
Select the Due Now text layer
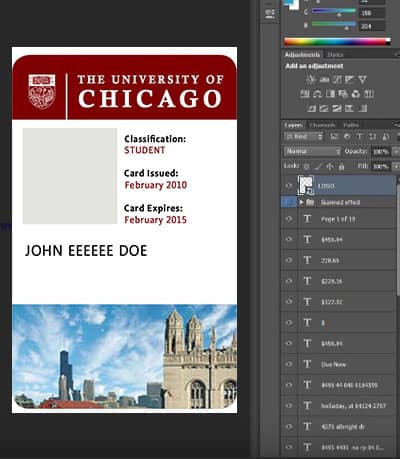click(347, 364)
